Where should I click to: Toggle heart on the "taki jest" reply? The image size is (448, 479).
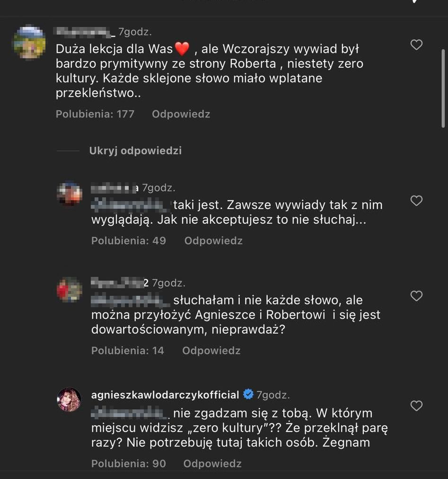tap(416, 201)
